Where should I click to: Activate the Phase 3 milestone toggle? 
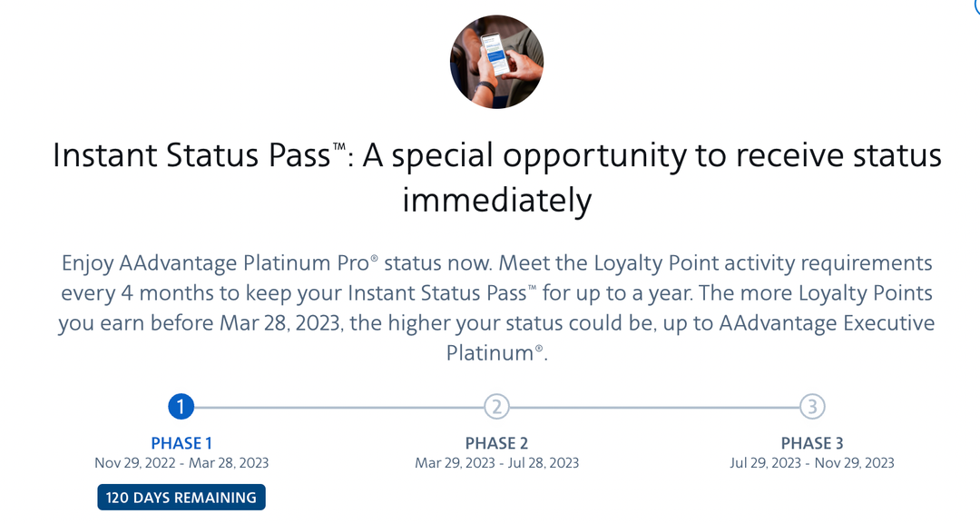point(813,408)
